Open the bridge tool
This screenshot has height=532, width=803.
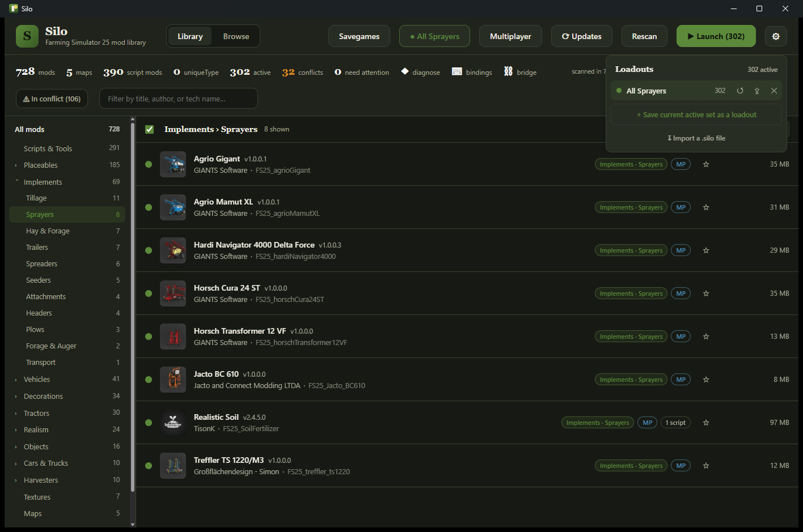point(520,72)
